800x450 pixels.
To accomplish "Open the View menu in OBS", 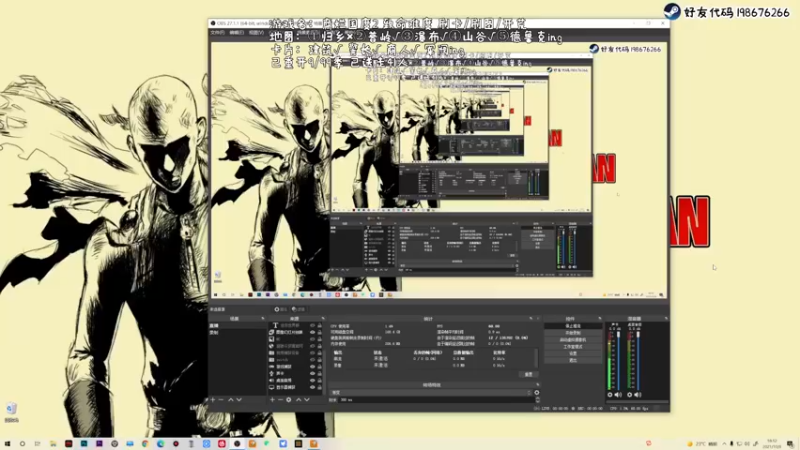I will pyautogui.click(x=256, y=32).
